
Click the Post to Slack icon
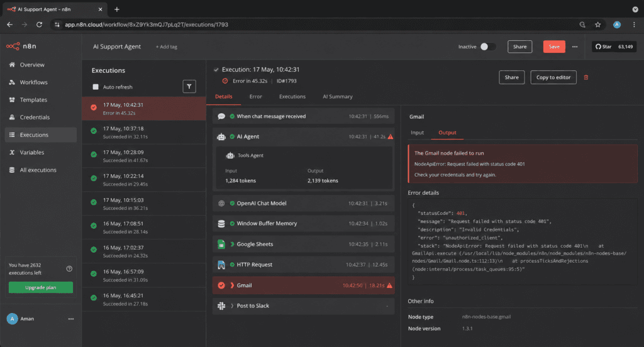pos(221,306)
